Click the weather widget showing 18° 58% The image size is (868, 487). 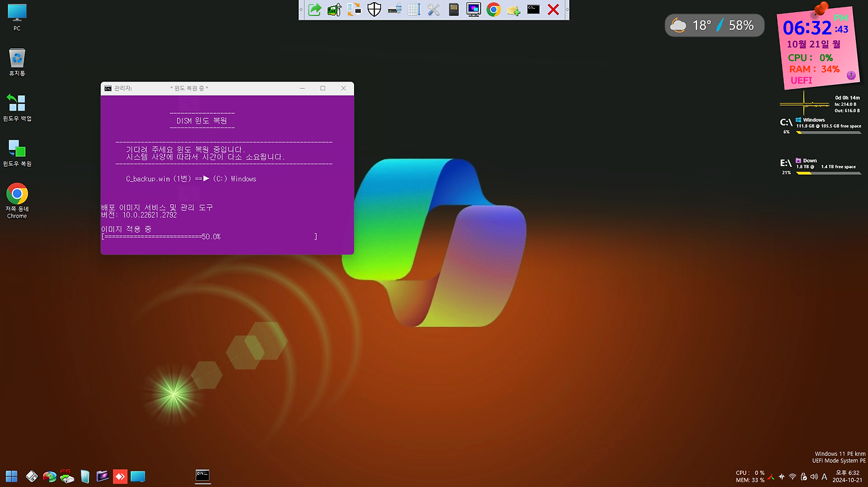(x=715, y=26)
